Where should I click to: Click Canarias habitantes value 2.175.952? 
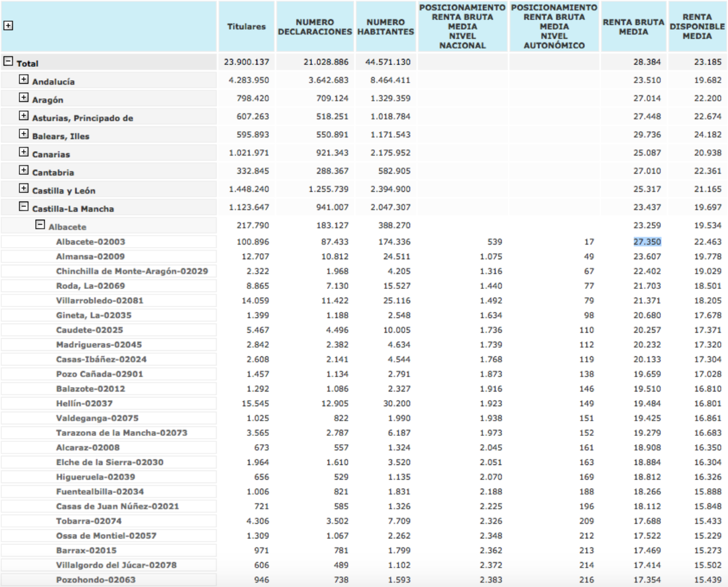click(x=390, y=153)
